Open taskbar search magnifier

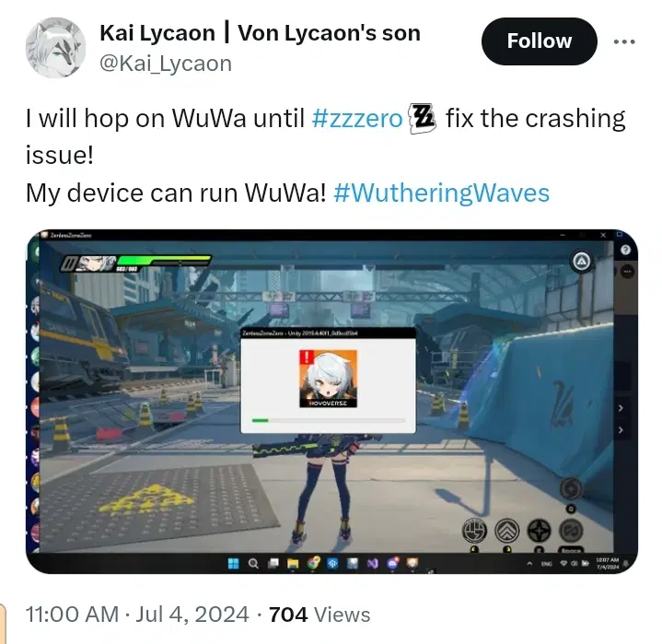pyautogui.click(x=253, y=563)
